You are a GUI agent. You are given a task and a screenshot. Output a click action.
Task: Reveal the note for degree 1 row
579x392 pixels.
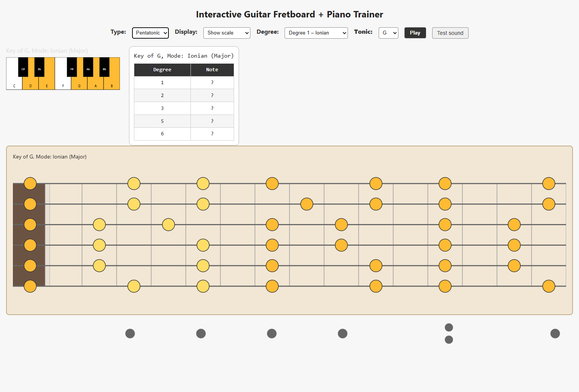point(212,83)
